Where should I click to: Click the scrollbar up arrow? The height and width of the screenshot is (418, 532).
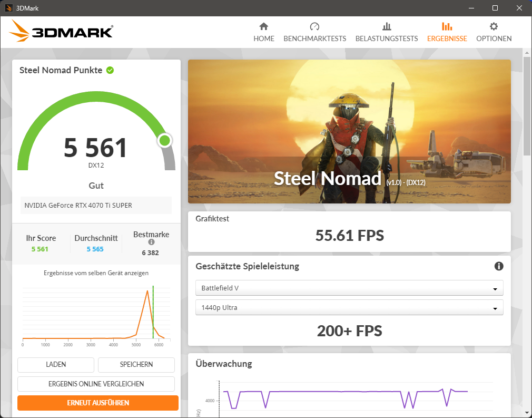click(527, 53)
